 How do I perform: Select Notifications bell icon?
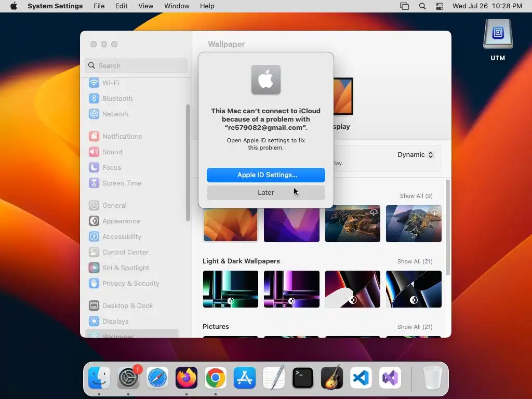coord(94,137)
